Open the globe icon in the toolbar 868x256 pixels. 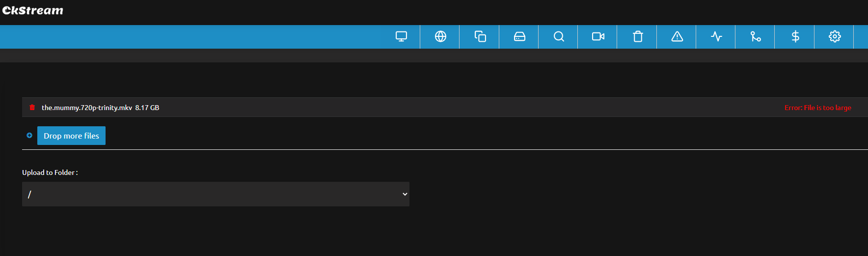440,37
